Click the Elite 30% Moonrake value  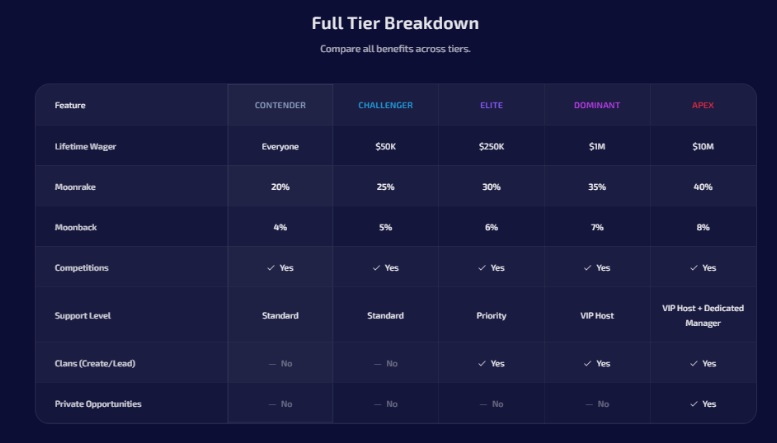491,187
